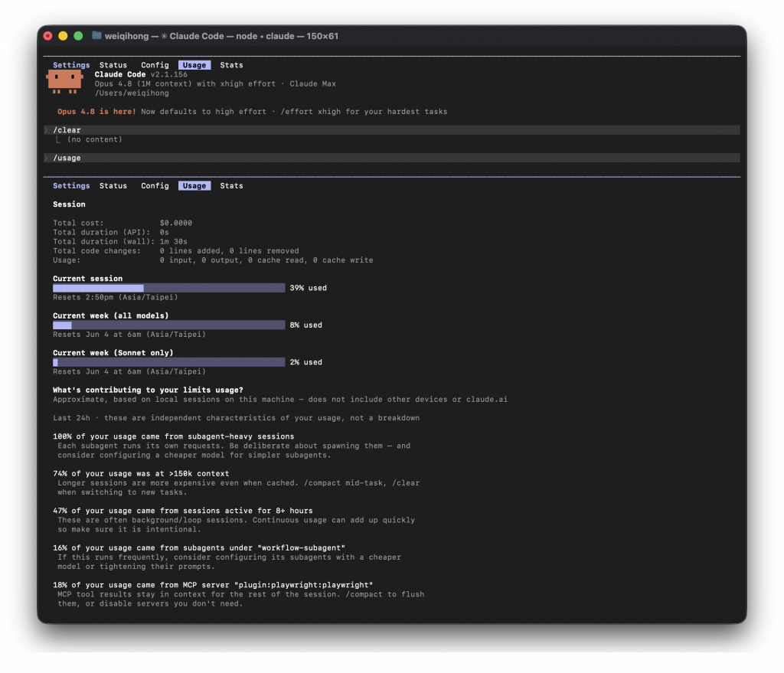Click the '8% used' label
784x673 pixels.
(306, 325)
